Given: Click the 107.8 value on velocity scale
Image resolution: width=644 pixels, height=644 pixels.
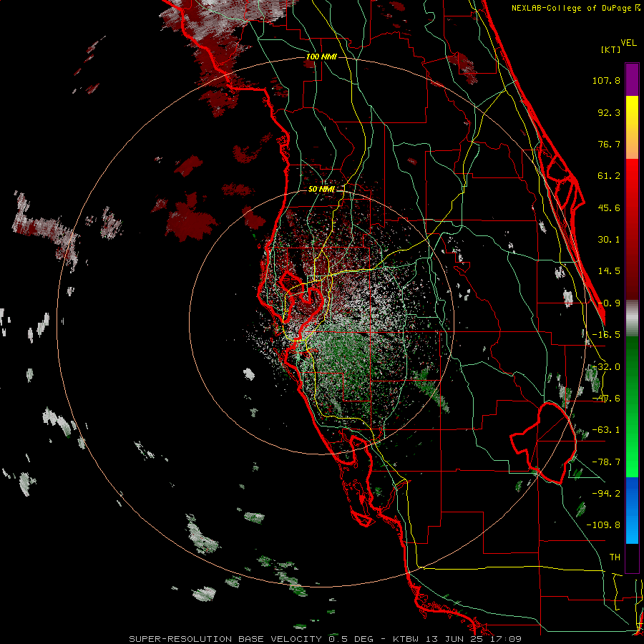Looking at the screenshot, I should tap(606, 80).
